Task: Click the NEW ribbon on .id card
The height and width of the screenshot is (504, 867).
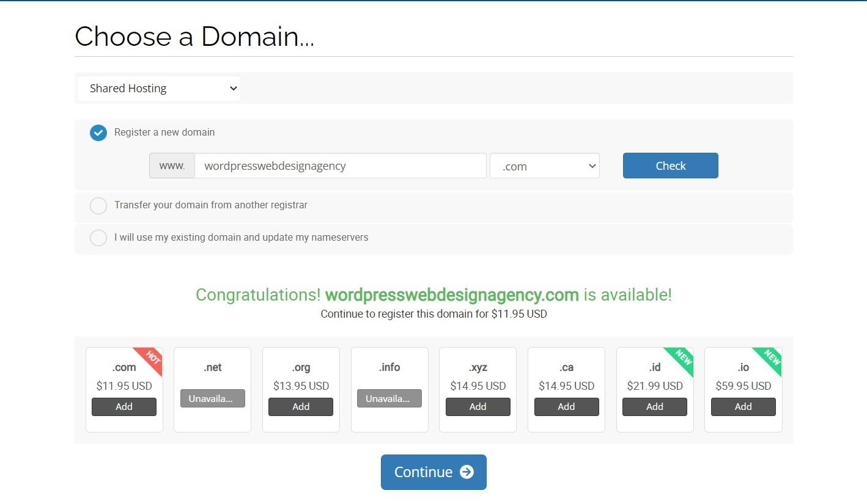Action: point(682,359)
